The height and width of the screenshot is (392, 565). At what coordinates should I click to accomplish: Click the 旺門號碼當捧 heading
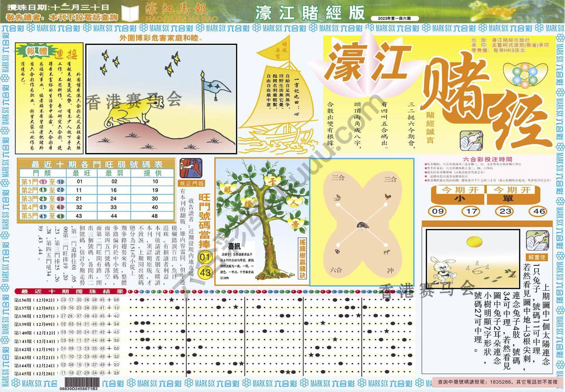click(205, 222)
